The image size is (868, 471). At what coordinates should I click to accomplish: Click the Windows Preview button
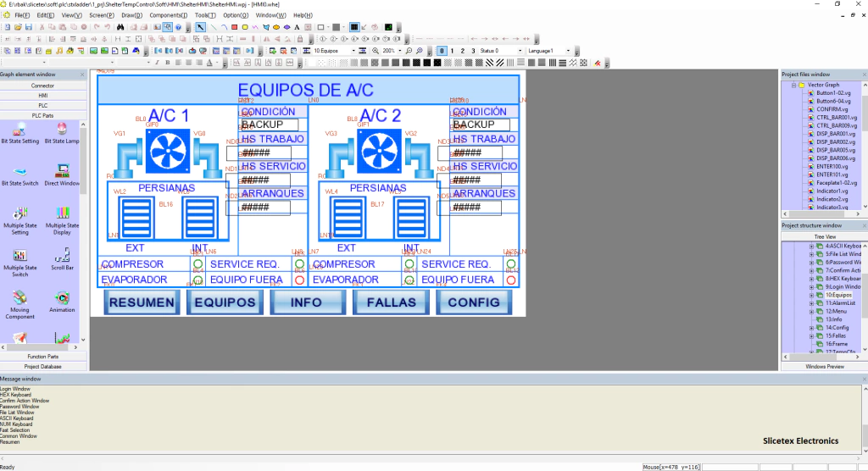tap(824, 367)
